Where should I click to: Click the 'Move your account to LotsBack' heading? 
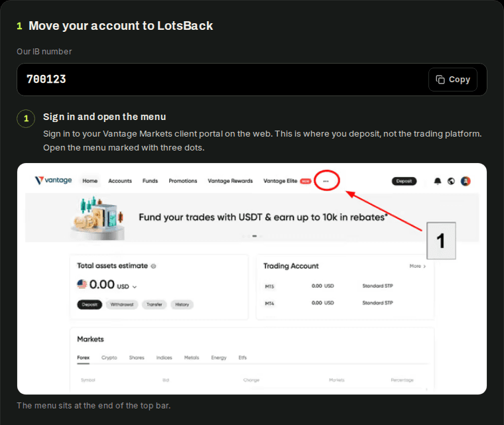coord(121,26)
